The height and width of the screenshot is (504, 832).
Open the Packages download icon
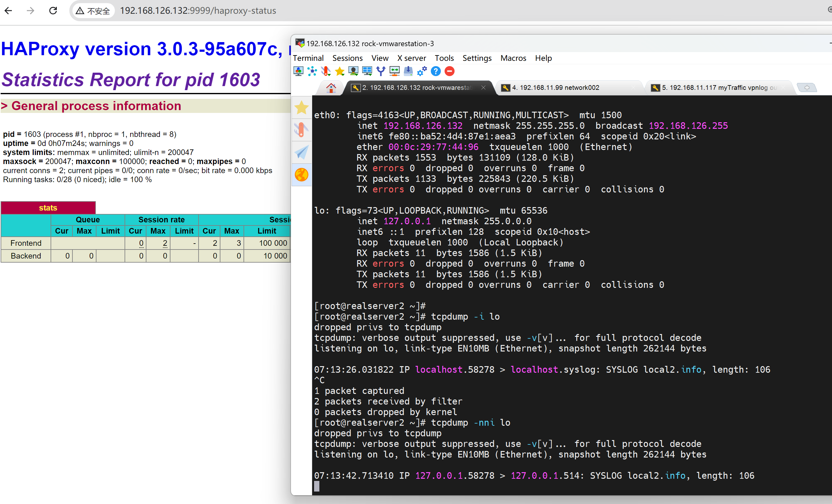tap(408, 71)
